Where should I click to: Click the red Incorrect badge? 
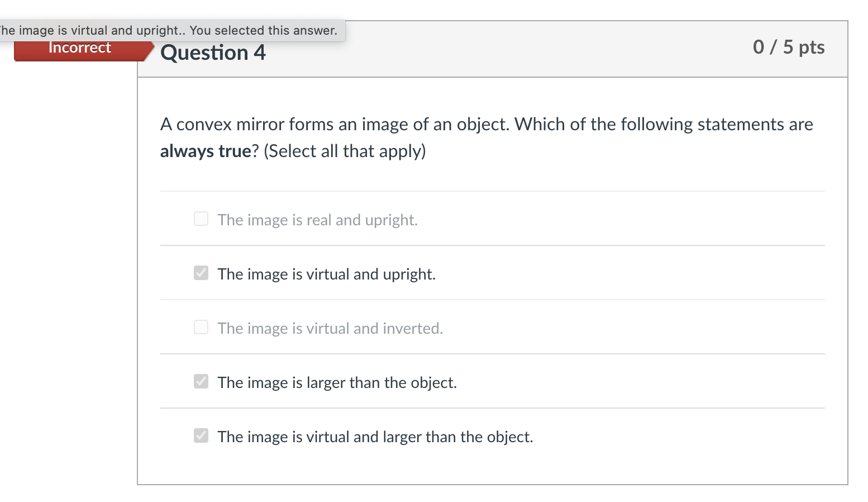coord(80,49)
